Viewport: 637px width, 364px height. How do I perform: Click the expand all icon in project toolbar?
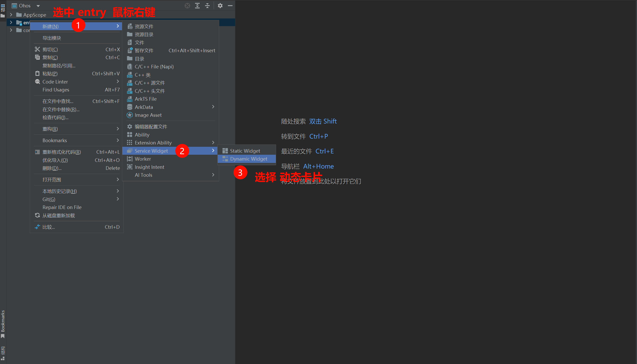pyautogui.click(x=197, y=6)
